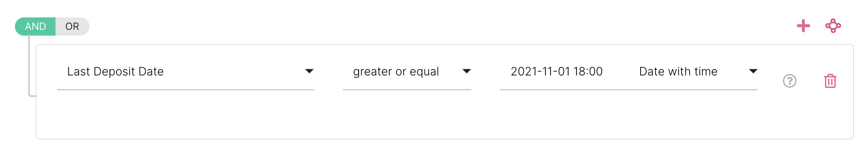This screenshot has height=160, width=868.
Task: Add a new rule with the plus icon
Action: (803, 26)
